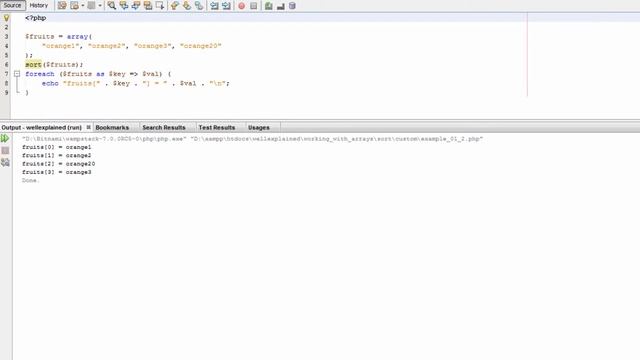Image resolution: width=640 pixels, height=360 pixels.
Task: Toggle rectangular selection mode
Action: 160,6
